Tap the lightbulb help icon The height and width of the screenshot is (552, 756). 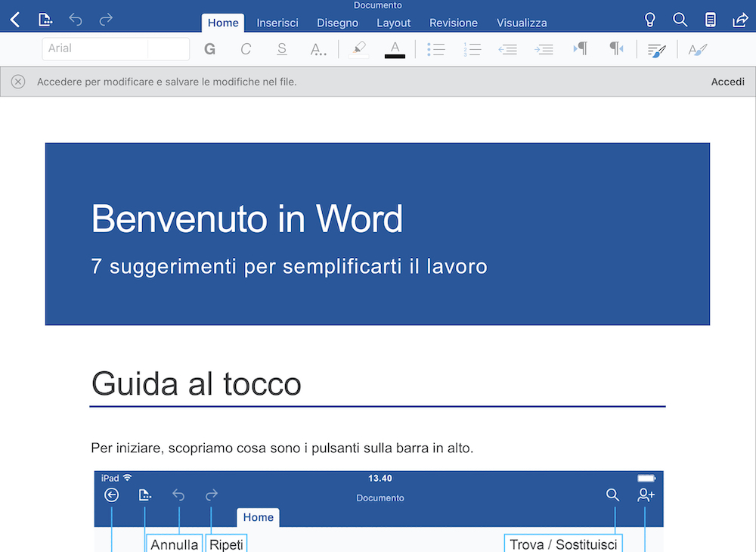(x=649, y=20)
